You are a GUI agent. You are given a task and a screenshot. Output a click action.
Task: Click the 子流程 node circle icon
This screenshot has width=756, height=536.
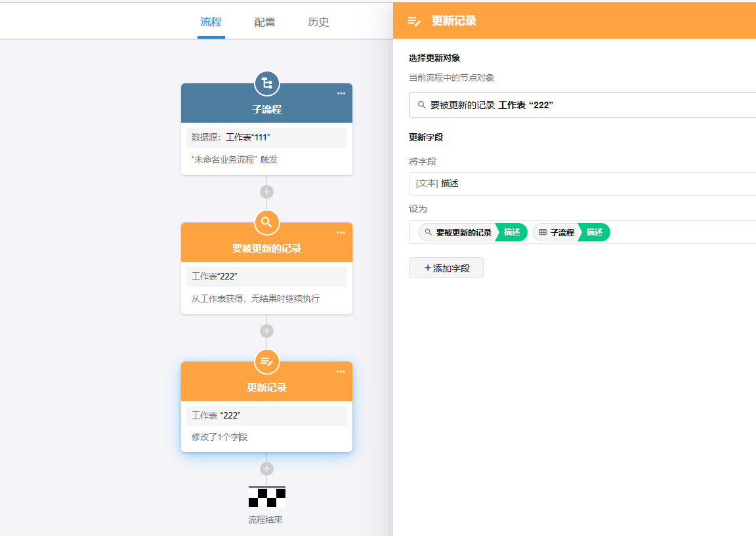point(266,84)
